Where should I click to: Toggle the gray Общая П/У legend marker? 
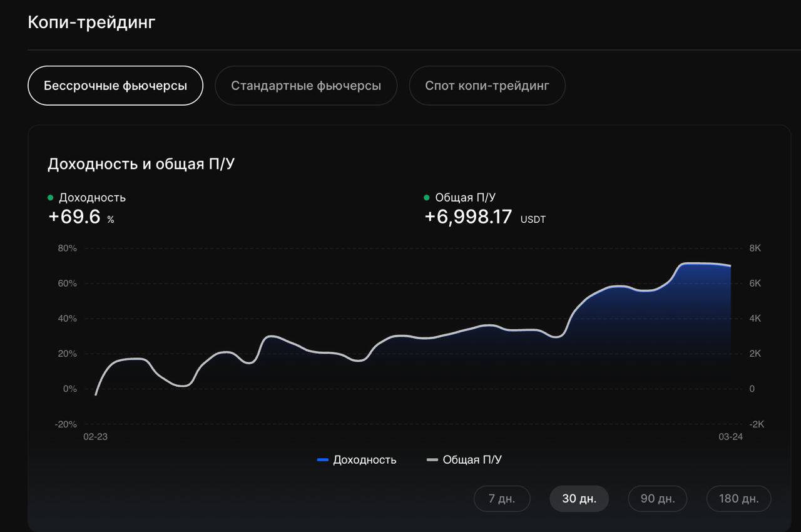(x=432, y=460)
